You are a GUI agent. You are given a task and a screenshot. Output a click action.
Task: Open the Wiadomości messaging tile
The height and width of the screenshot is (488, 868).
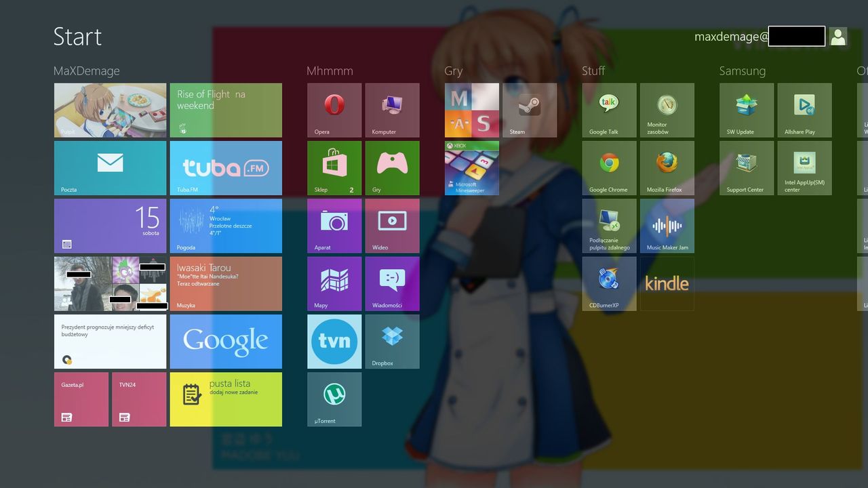tap(392, 283)
